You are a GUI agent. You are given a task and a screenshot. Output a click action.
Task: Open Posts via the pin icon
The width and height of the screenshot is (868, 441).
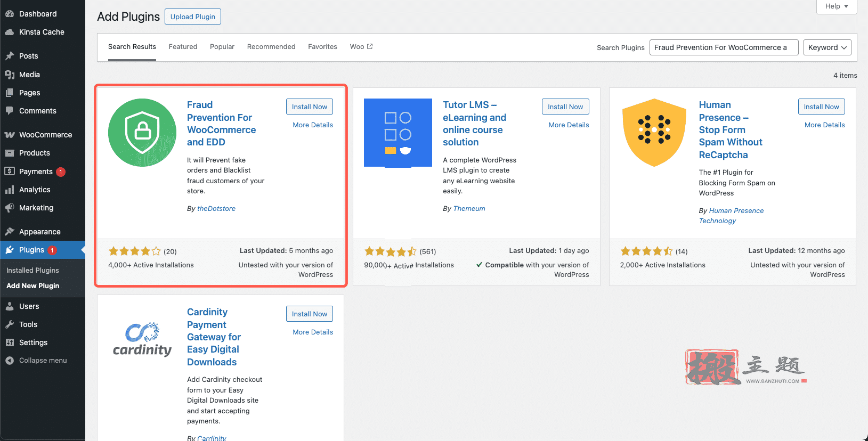[x=10, y=56]
